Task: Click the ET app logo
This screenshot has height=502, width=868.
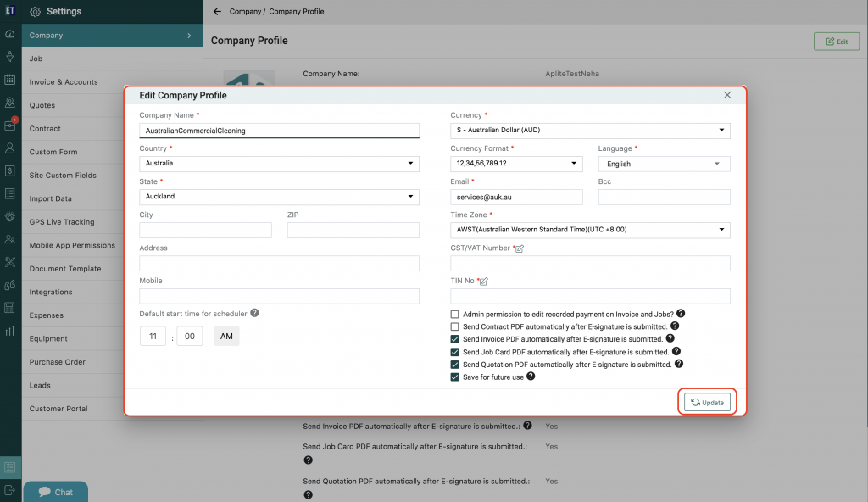Action: coord(10,10)
